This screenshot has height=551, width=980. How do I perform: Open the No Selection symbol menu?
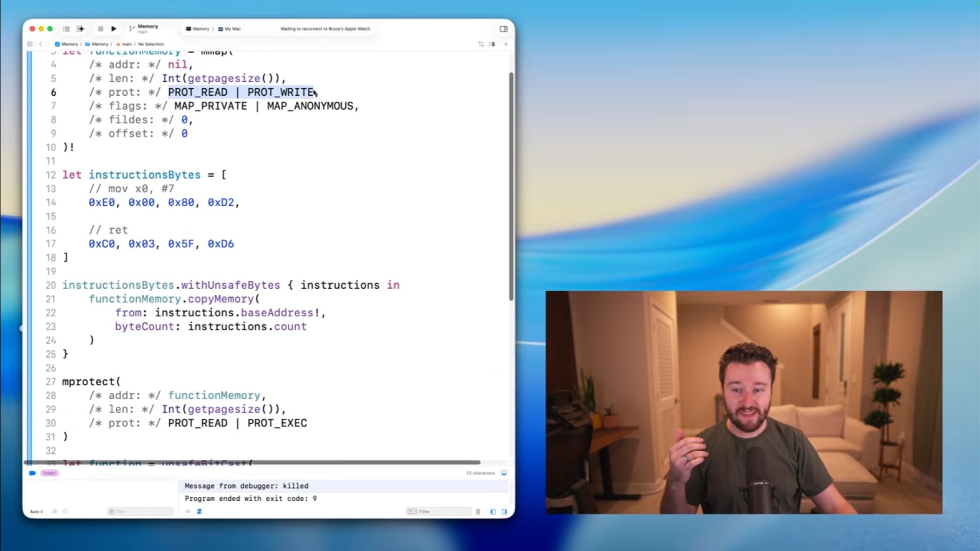pos(151,44)
